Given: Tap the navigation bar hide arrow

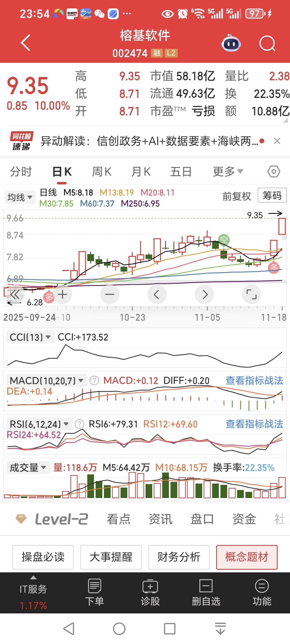Looking at the screenshot, I should (x=220, y=629).
